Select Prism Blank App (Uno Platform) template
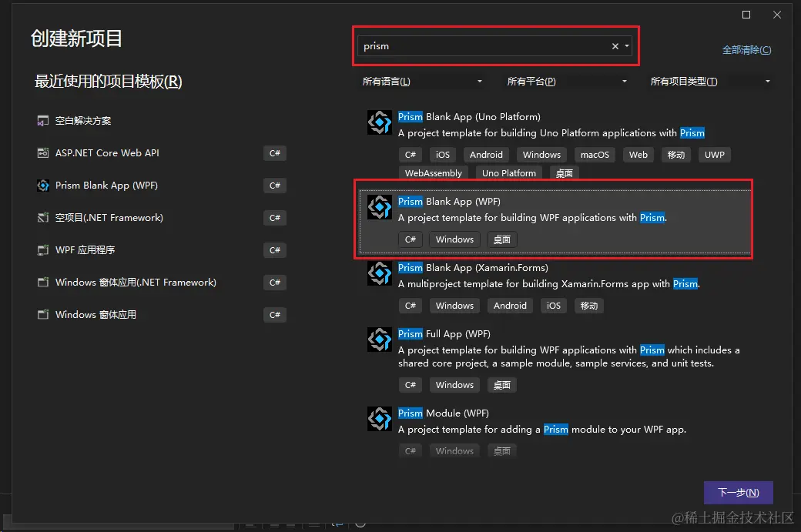 click(x=556, y=144)
